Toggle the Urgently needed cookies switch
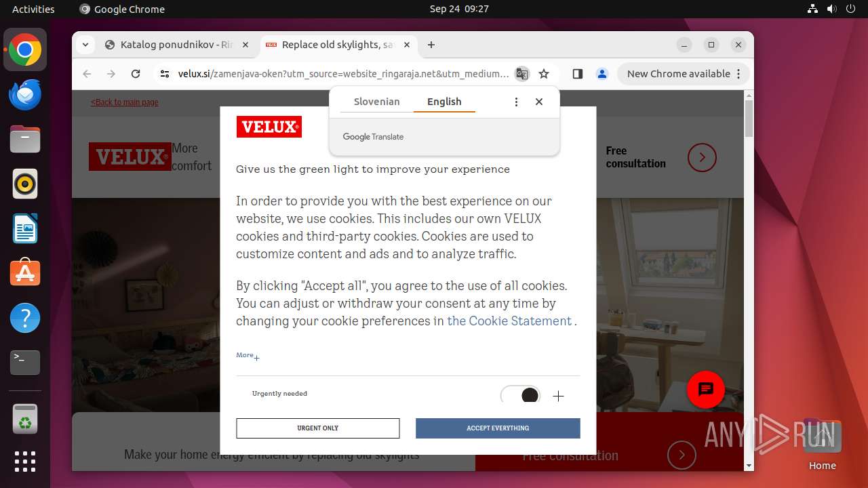This screenshot has width=868, height=488. pos(520,395)
